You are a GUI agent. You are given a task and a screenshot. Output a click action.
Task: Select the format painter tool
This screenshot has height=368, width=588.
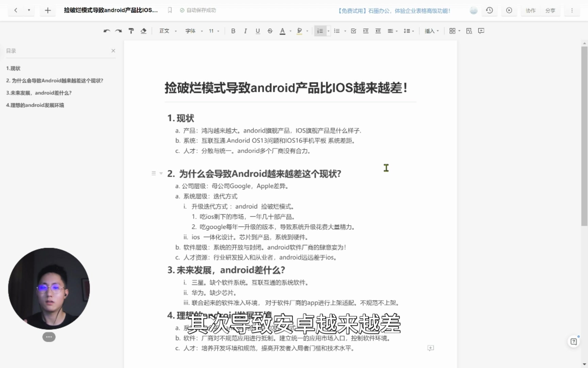131,31
